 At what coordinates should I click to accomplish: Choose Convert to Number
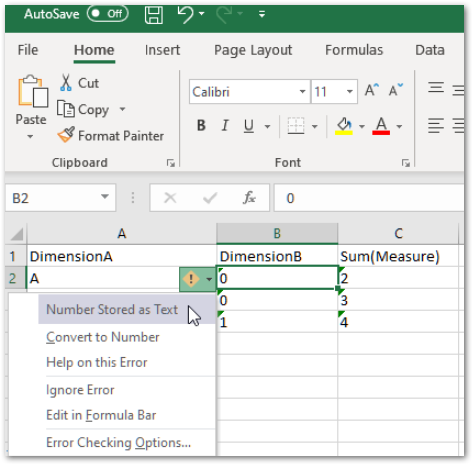(x=103, y=337)
